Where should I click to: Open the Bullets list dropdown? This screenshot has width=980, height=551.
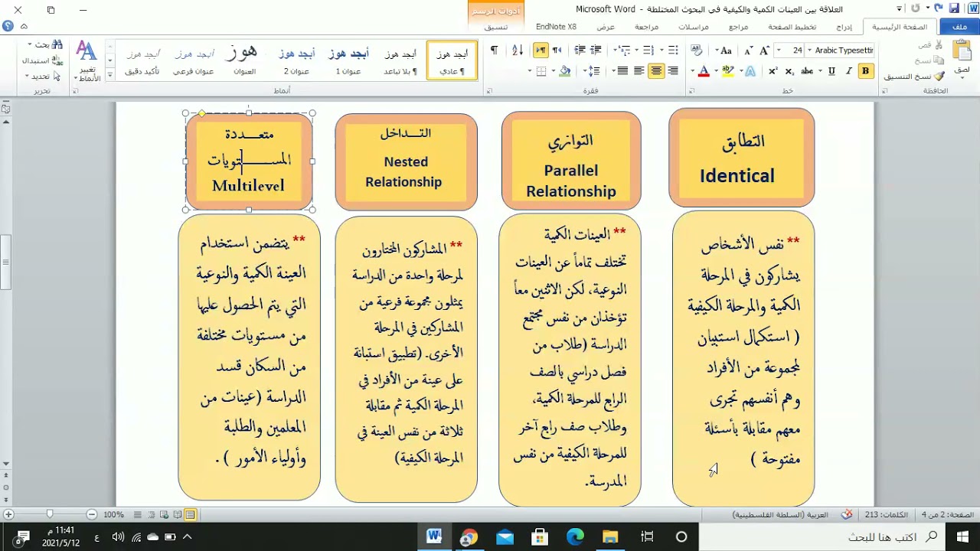click(661, 50)
